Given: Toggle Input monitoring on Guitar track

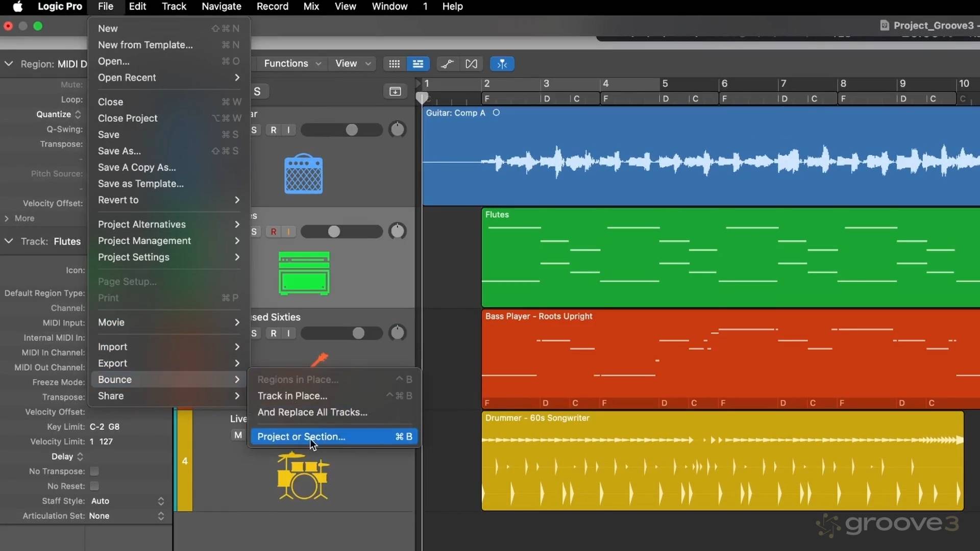Looking at the screenshot, I should [289, 130].
